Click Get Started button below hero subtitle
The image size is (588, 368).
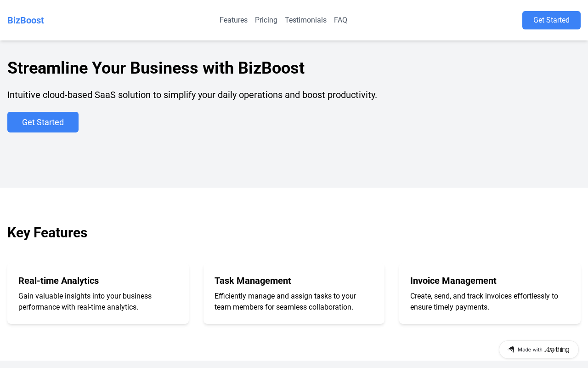(43, 122)
